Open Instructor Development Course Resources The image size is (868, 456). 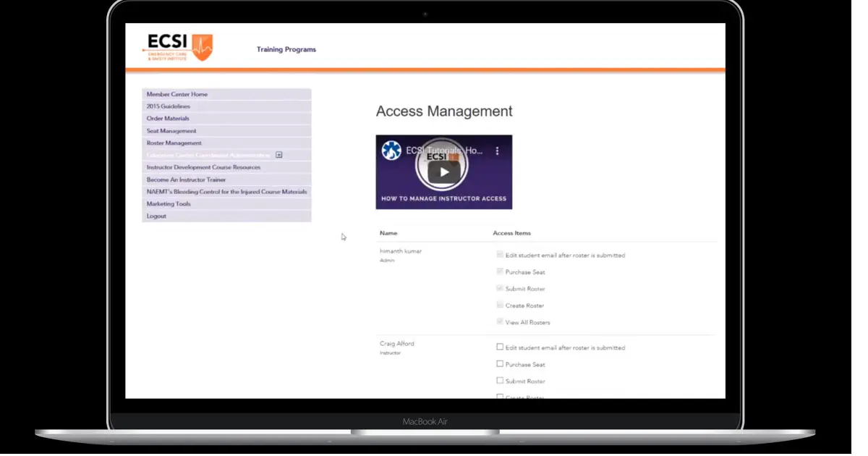point(203,167)
